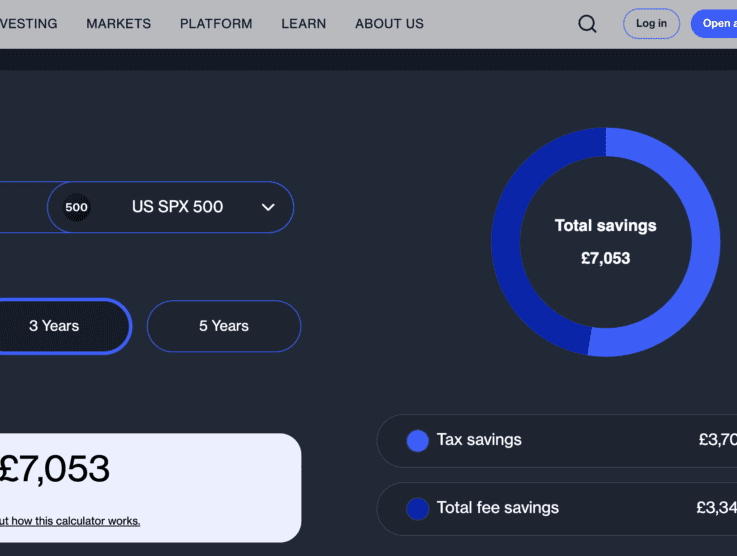Select the 5 Years option

point(224,326)
